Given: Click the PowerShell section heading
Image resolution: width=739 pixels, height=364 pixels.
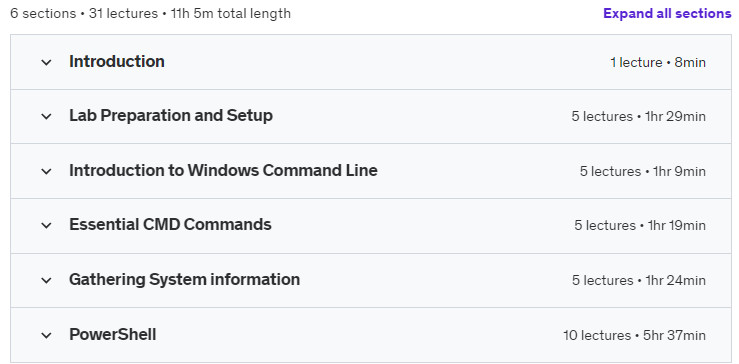Looking at the screenshot, I should 113,335.
